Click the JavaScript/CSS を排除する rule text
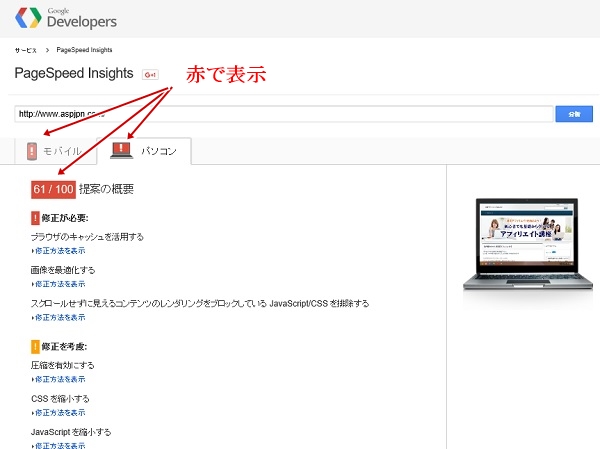 200,304
